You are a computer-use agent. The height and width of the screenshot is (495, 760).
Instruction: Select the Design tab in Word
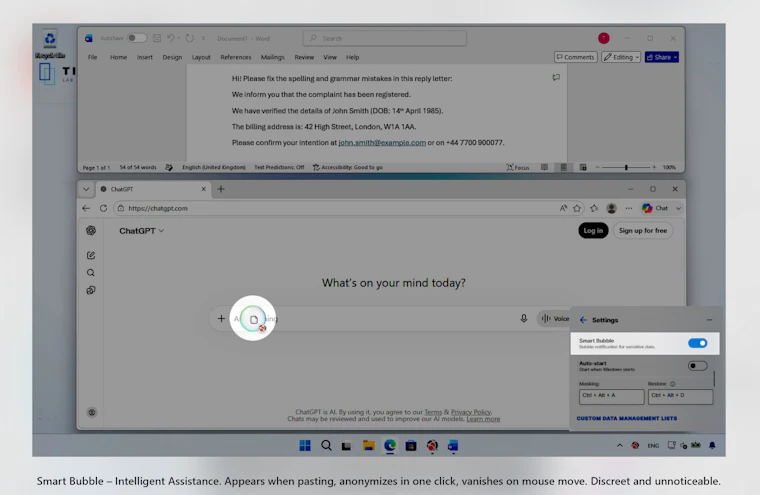pyautogui.click(x=172, y=57)
